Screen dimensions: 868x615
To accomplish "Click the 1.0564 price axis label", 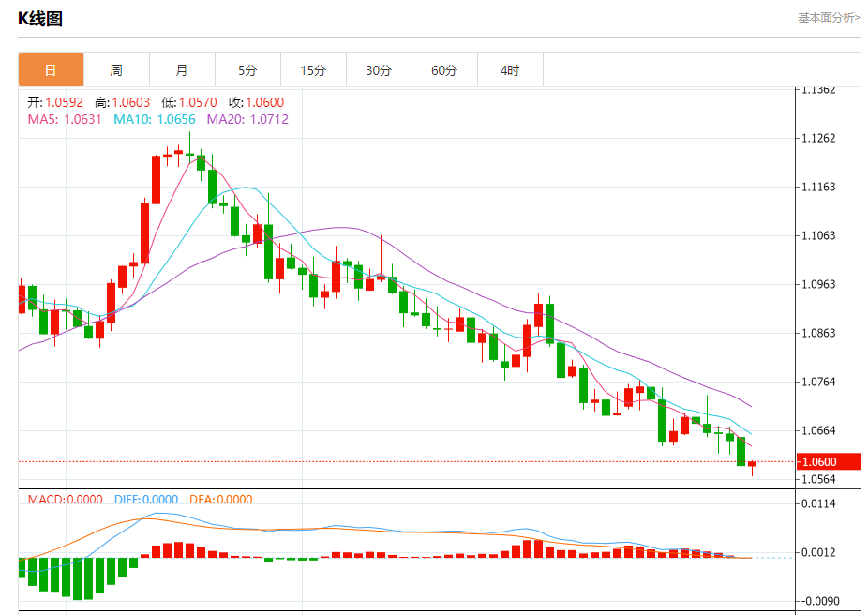I will [x=818, y=479].
